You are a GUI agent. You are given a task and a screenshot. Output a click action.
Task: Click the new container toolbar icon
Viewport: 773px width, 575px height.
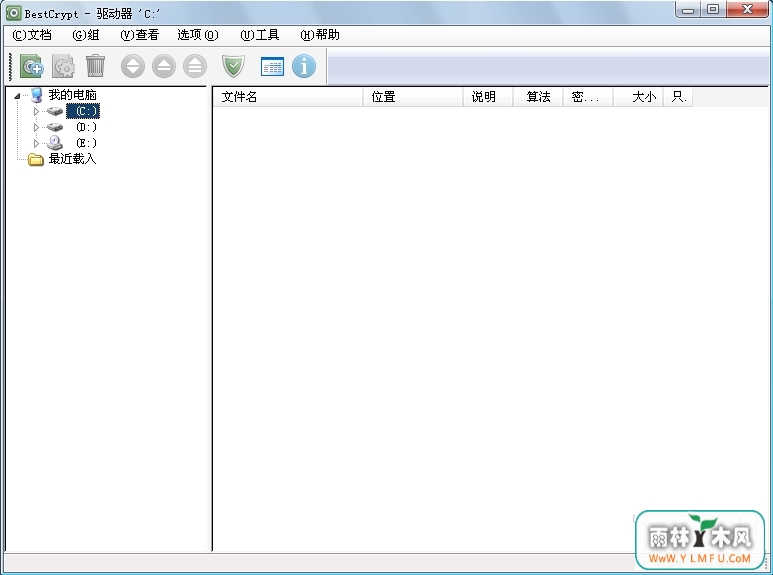point(32,66)
